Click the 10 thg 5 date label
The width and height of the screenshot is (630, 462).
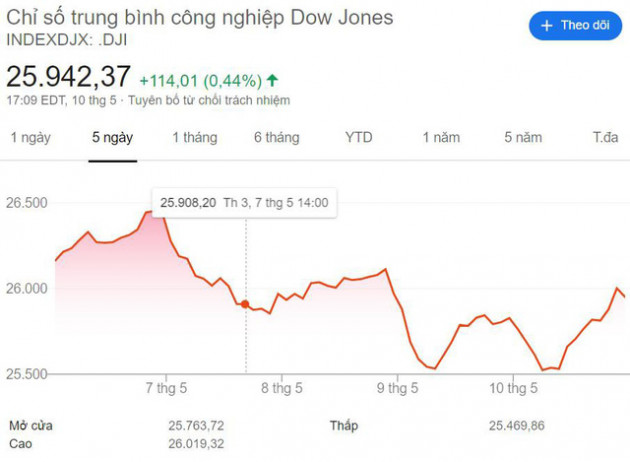point(511,387)
